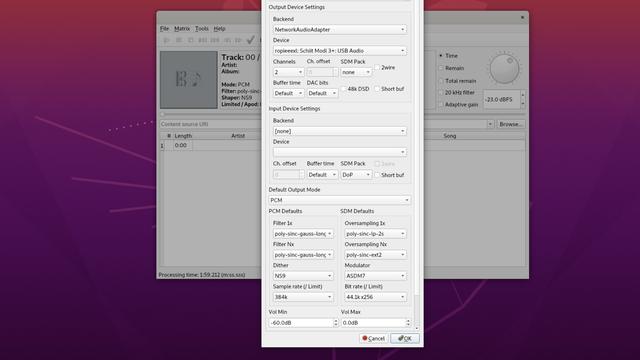The image size is (640, 360).
Task: Open the output SDM Pack dropdown set to none
Action: pyautogui.click(x=356, y=72)
